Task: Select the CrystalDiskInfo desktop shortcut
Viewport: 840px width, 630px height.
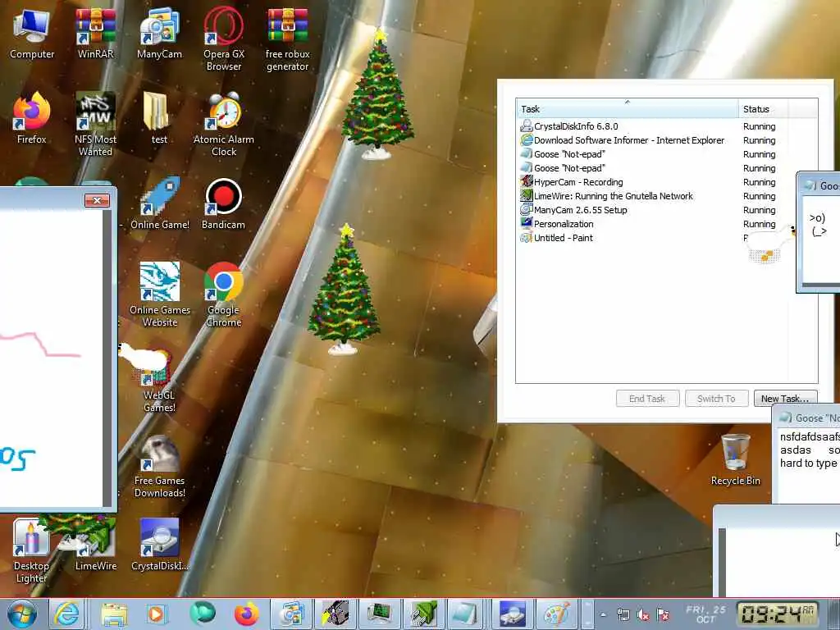Action: (x=160, y=546)
